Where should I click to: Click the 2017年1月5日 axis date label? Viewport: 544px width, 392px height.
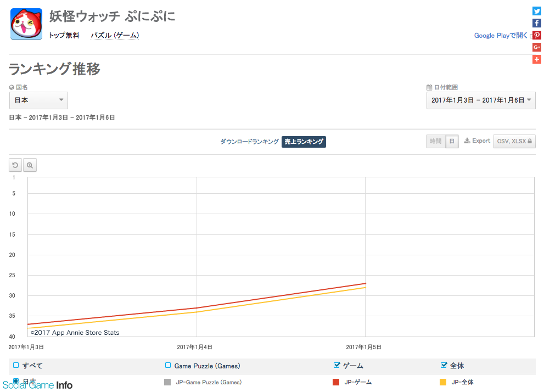(x=363, y=347)
